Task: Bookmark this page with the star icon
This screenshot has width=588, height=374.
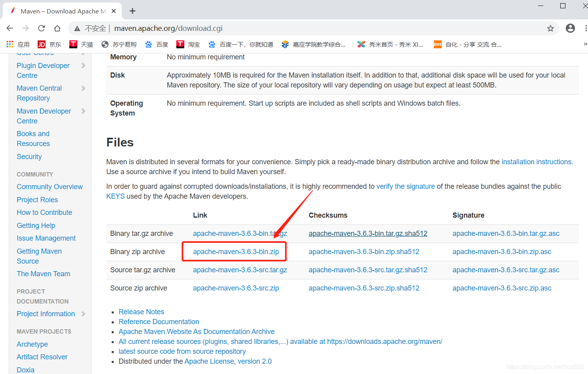Action: point(550,28)
